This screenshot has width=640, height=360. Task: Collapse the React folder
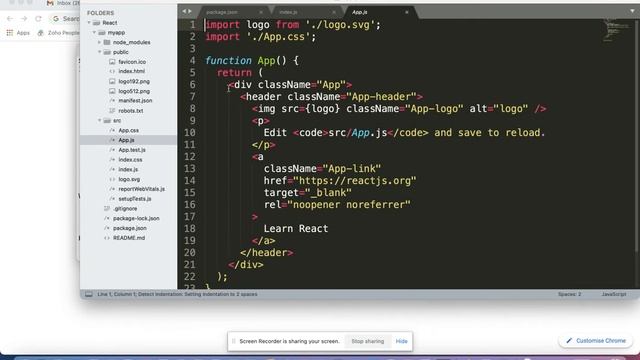point(89,23)
